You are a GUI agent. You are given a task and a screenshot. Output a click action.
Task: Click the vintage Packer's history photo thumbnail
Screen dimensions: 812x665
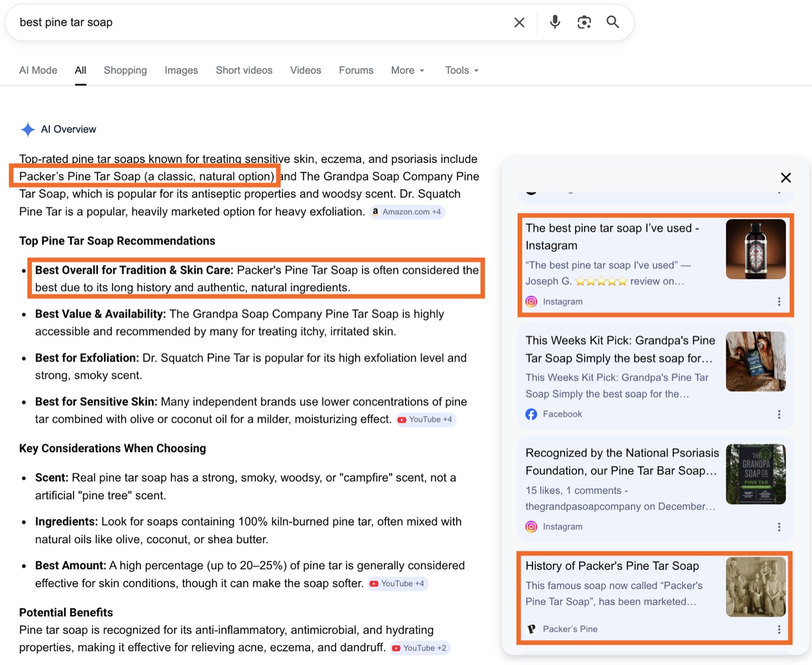pyautogui.click(x=756, y=587)
